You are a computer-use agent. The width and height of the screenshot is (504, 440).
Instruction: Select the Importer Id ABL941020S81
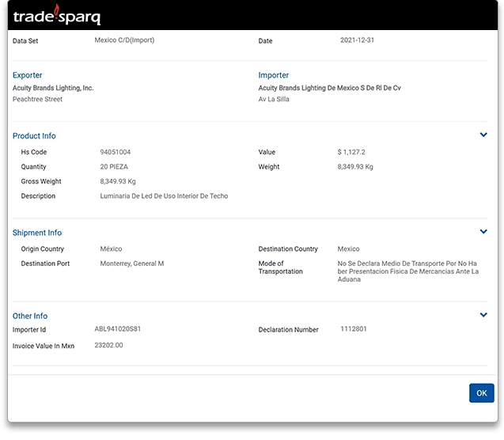coord(118,328)
